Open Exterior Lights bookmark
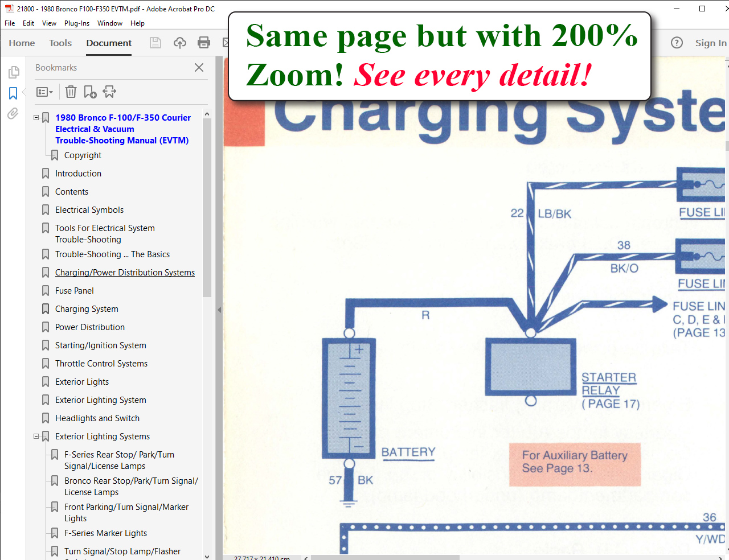Image resolution: width=729 pixels, height=560 pixels. [x=82, y=382]
